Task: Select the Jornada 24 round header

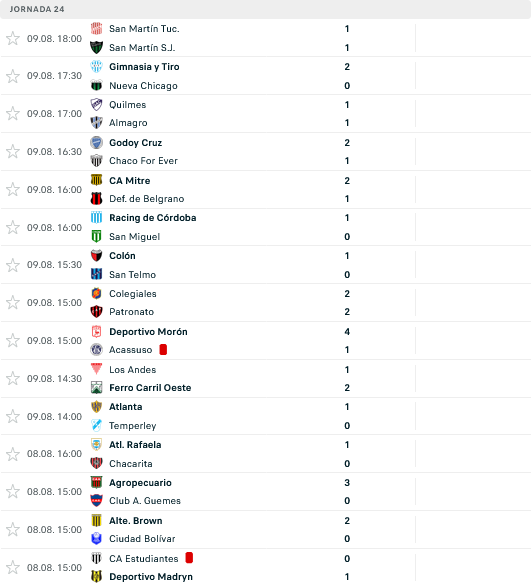Action: coord(37,9)
